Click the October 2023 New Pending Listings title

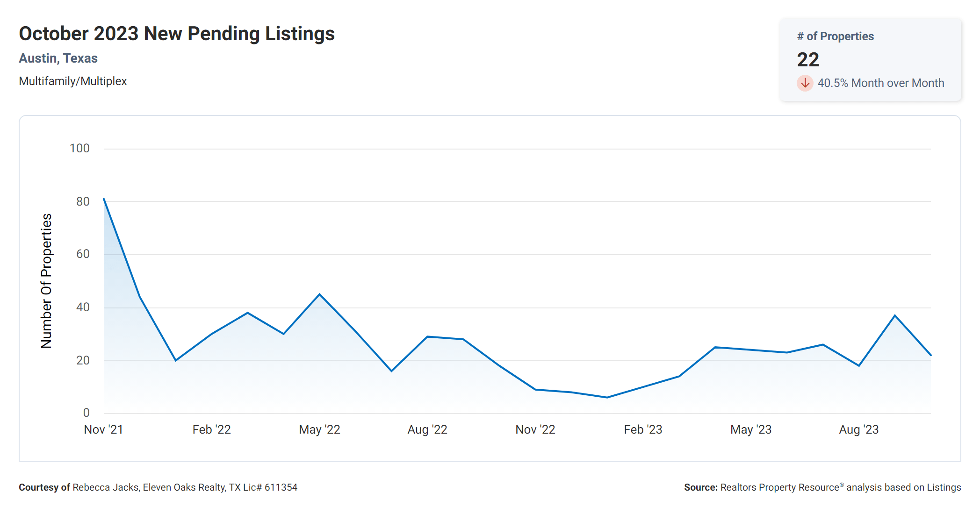(x=177, y=34)
